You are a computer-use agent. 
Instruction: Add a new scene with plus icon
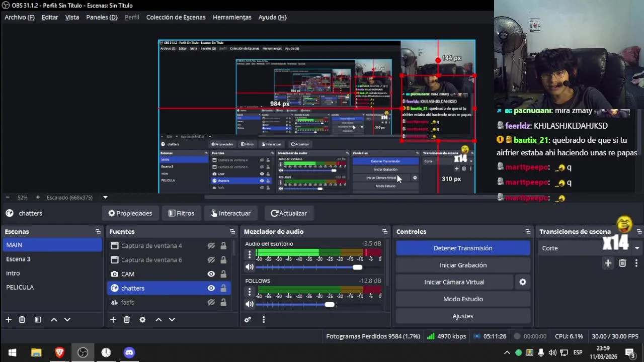point(9,320)
